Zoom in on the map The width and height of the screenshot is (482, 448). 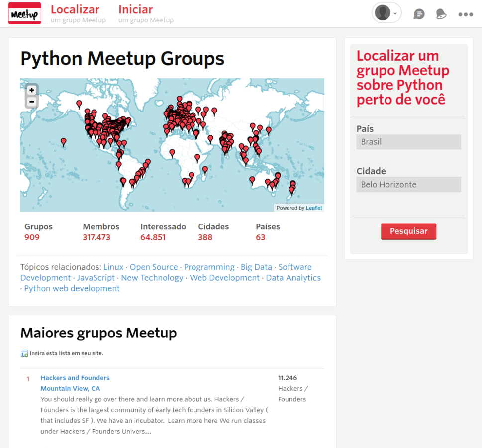[x=32, y=90]
